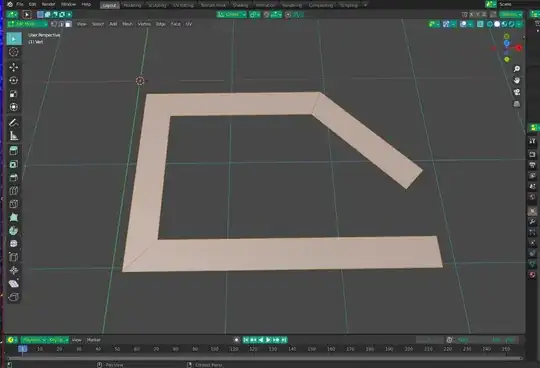Activate the Inset Faces tool
540x368 pixels.
(x=14, y=164)
